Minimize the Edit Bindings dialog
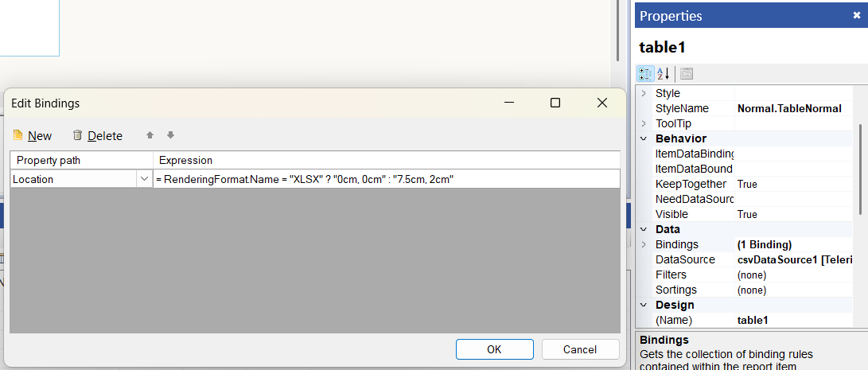This screenshot has height=370, width=868. (509, 103)
